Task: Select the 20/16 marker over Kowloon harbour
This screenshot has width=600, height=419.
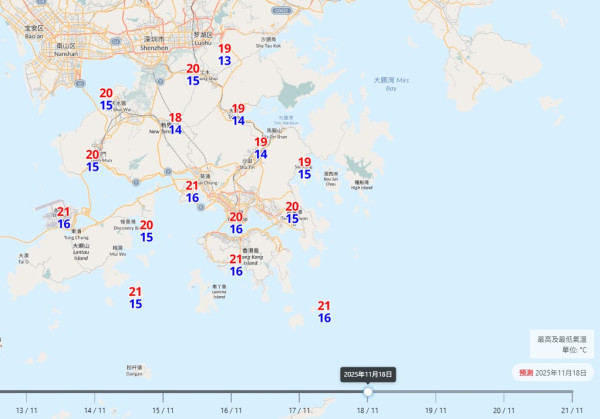Action: coord(236,223)
